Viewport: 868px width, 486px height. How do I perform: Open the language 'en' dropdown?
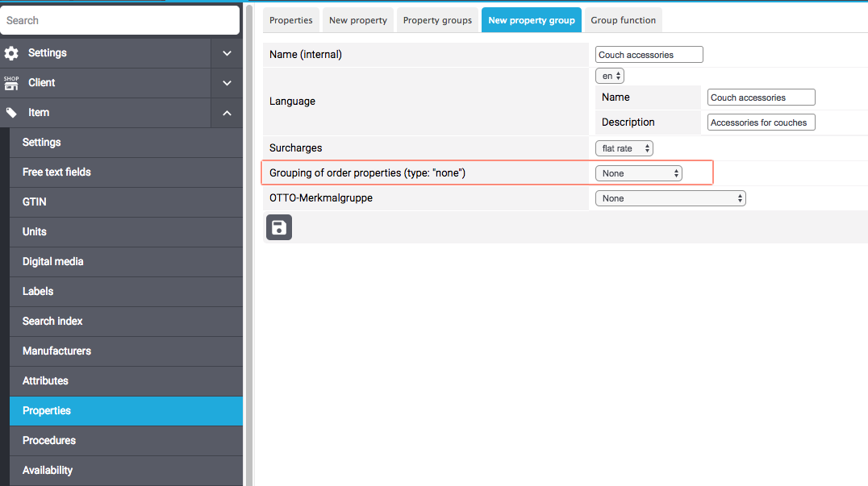[610, 76]
